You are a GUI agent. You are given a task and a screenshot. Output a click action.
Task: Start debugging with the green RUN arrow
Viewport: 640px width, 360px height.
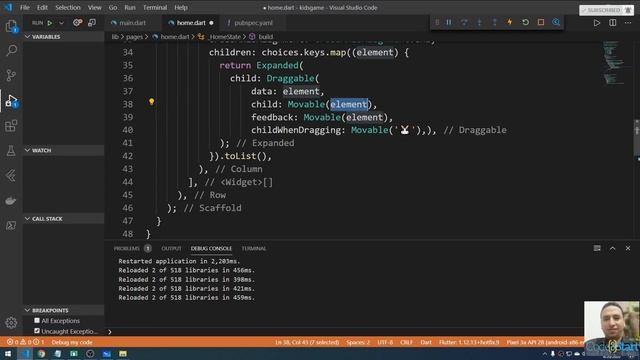point(50,23)
